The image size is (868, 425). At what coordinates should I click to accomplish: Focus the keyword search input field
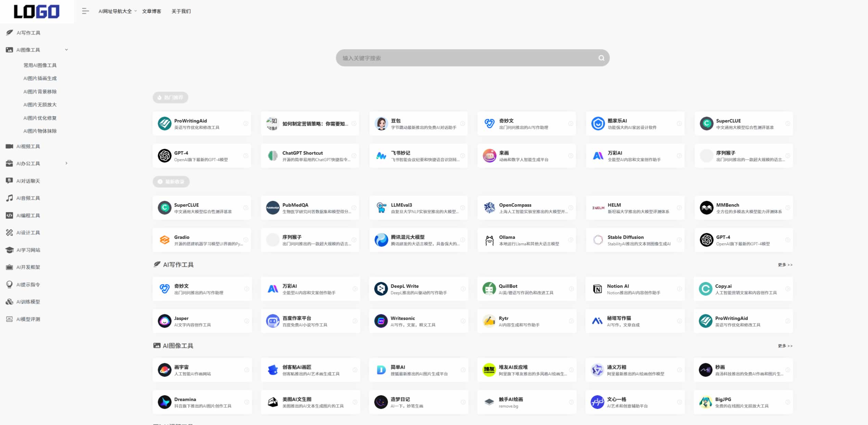pos(473,58)
